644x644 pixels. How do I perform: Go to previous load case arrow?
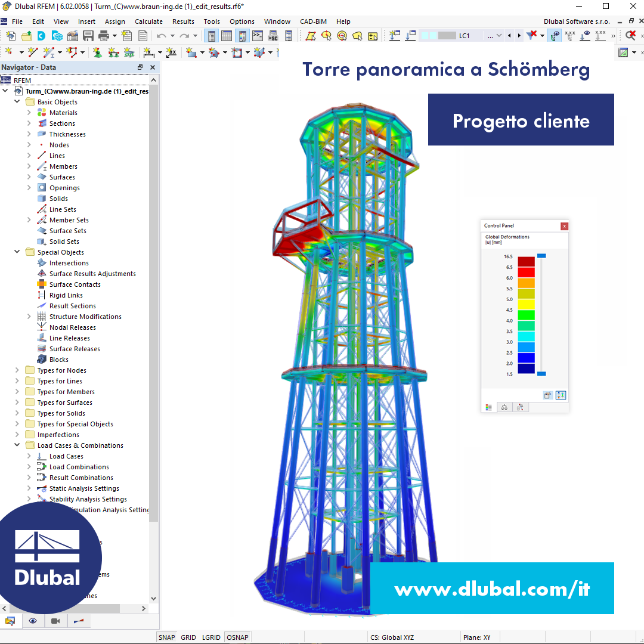[x=510, y=36]
